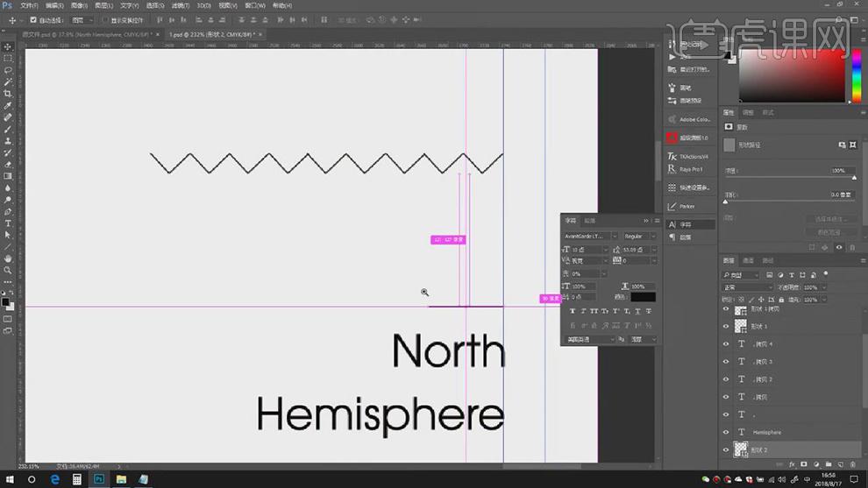Open the Filter menu
The height and width of the screenshot is (488, 868).
tap(181, 5)
